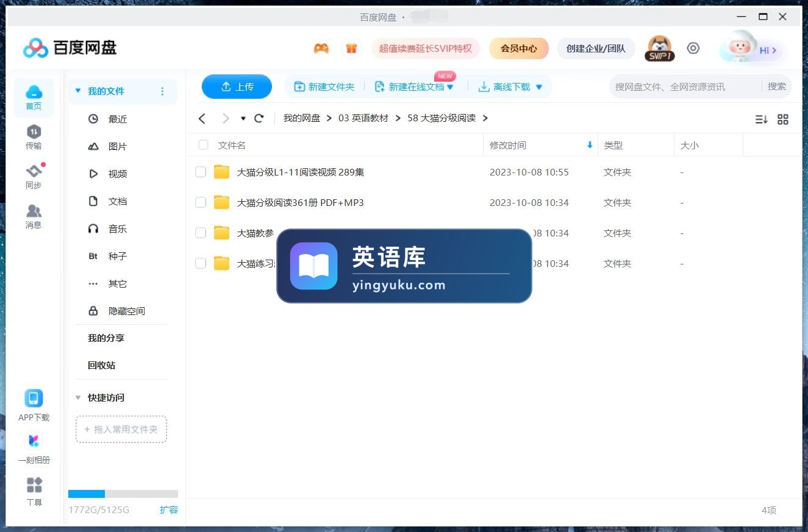
Task: Click the 上传 upload button
Action: pyautogui.click(x=237, y=87)
